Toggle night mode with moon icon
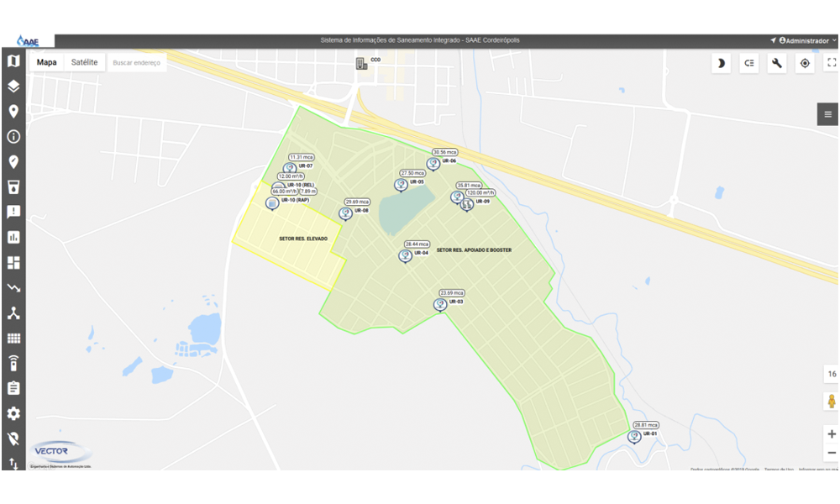The image size is (840, 504). pyautogui.click(x=721, y=63)
